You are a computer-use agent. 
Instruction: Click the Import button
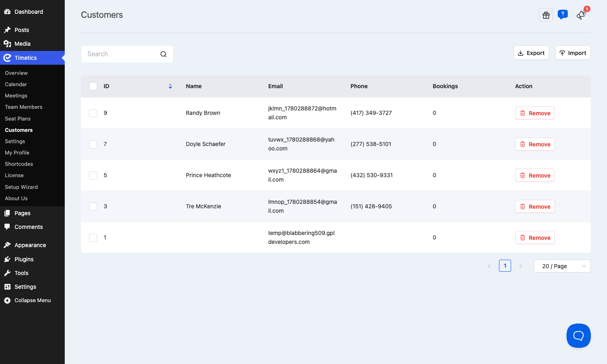pyautogui.click(x=573, y=53)
